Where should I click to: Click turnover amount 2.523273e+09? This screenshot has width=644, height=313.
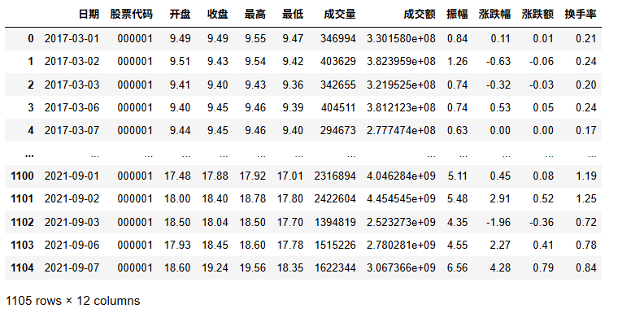click(x=401, y=222)
